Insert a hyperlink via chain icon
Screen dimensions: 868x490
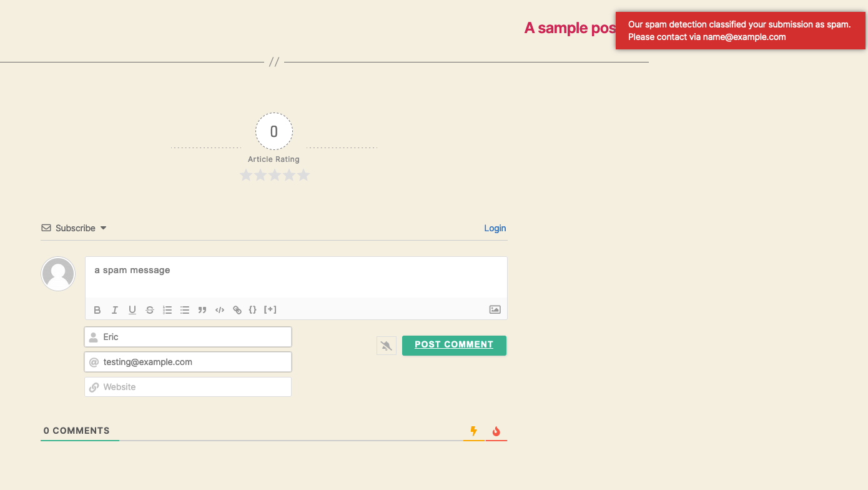click(x=237, y=310)
